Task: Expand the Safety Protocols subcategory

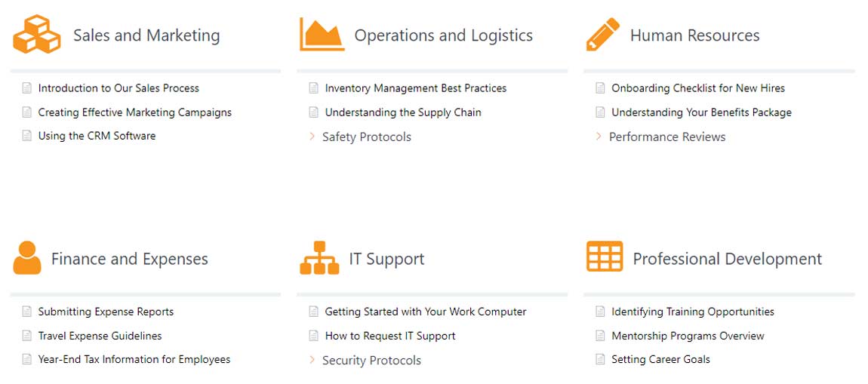Action: pyautogui.click(x=366, y=137)
